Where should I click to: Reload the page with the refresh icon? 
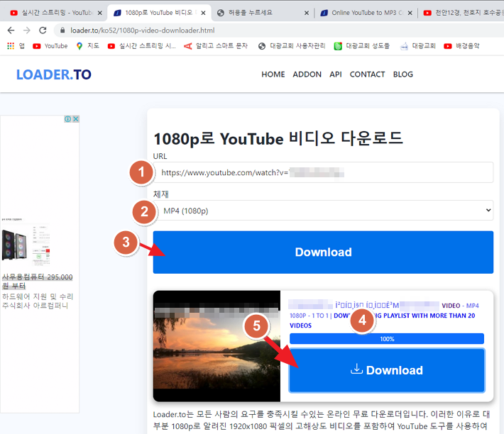[x=43, y=30]
